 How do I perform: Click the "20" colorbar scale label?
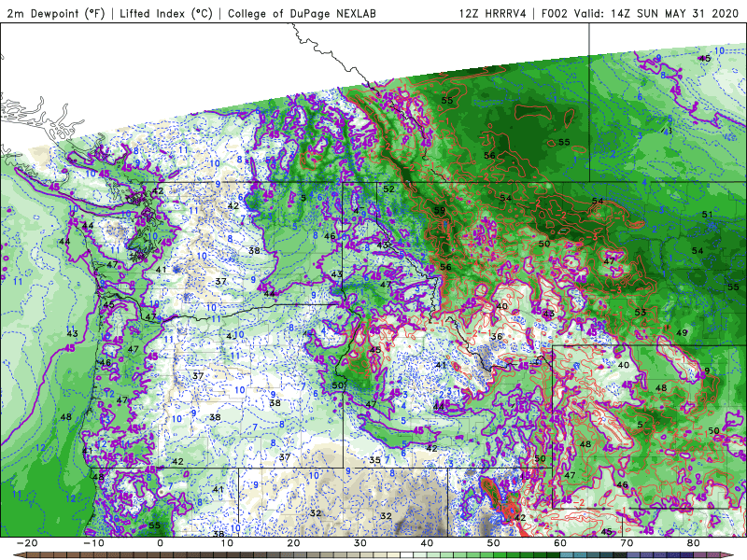tap(293, 543)
